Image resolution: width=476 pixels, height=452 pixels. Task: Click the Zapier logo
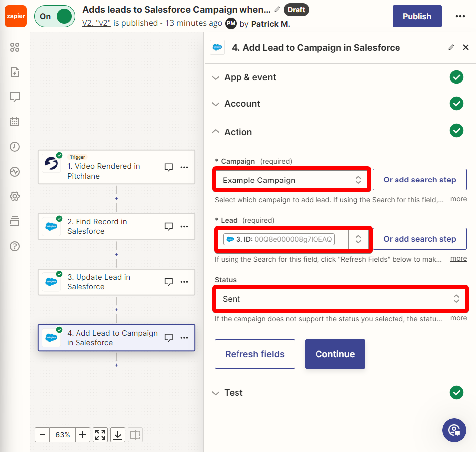[16, 16]
